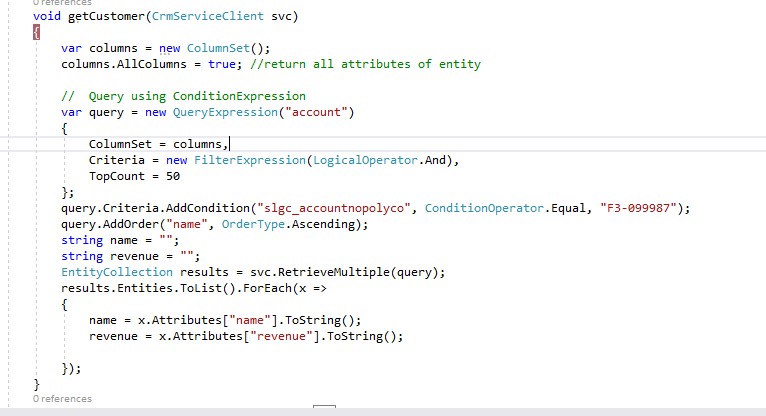Click query in "var query =" declaration
The width and height of the screenshot is (766, 416).
106,112
